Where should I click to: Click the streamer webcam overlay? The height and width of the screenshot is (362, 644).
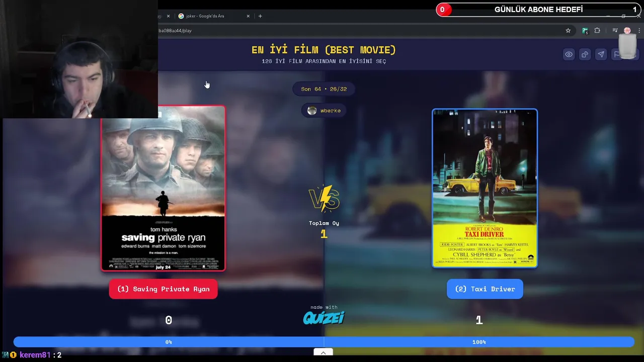[x=79, y=59]
